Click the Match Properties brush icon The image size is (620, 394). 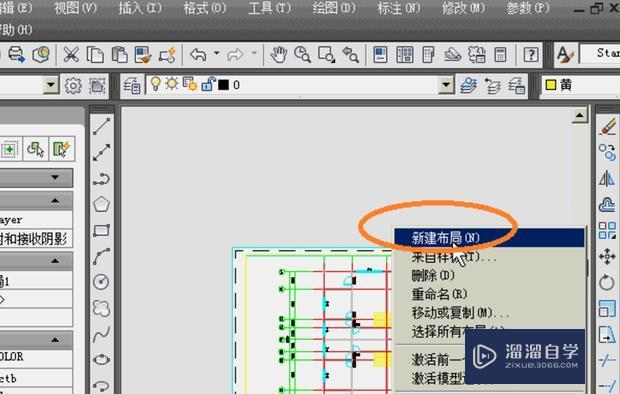143,55
